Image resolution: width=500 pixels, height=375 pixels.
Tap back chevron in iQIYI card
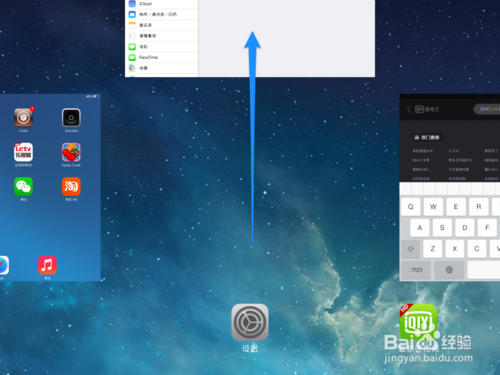pyautogui.click(x=409, y=109)
